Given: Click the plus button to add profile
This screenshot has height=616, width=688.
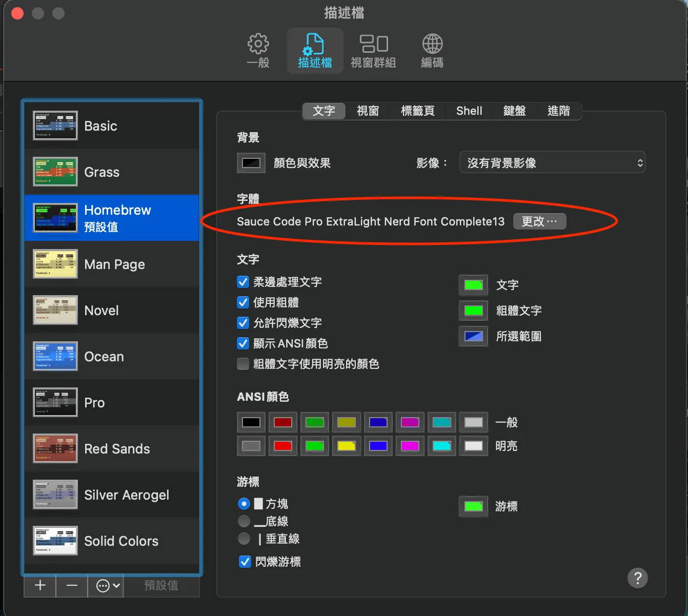Looking at the screenshot, I should (40, 585).
